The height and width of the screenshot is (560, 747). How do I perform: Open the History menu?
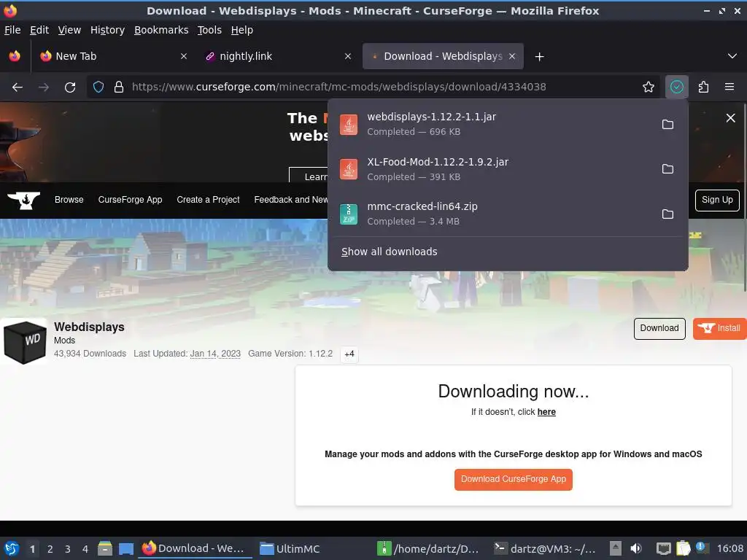tap(107, 30)
